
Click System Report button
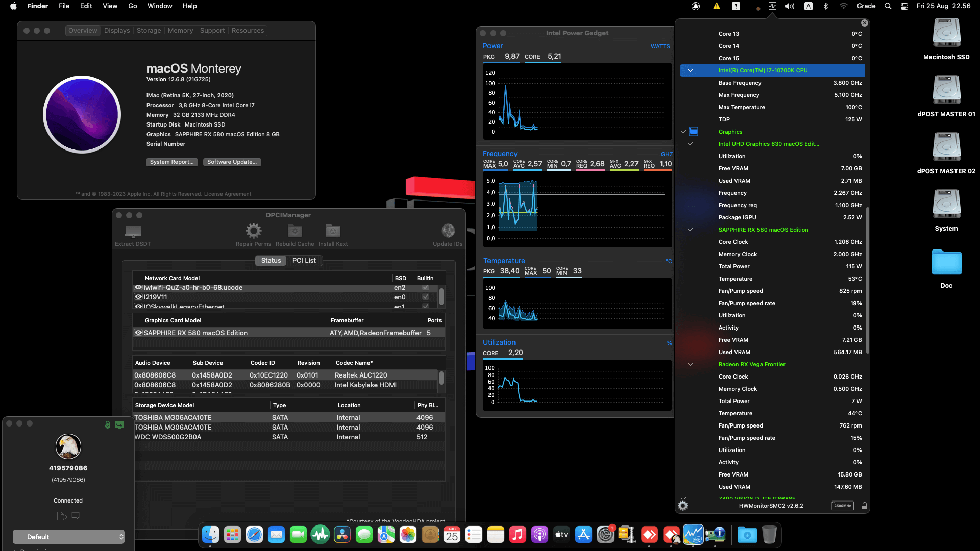point(171,162)
